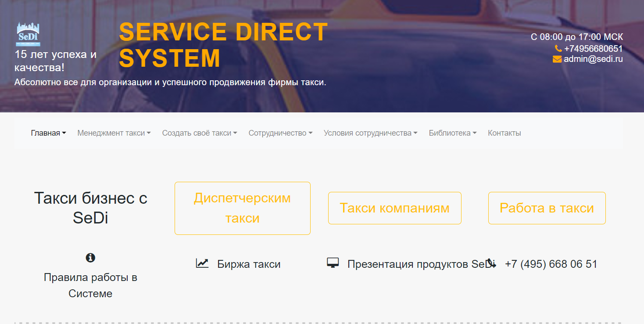Open the Библиотека dropdown
The width and height of the screenshot is (644, 324).
point(453,133)
